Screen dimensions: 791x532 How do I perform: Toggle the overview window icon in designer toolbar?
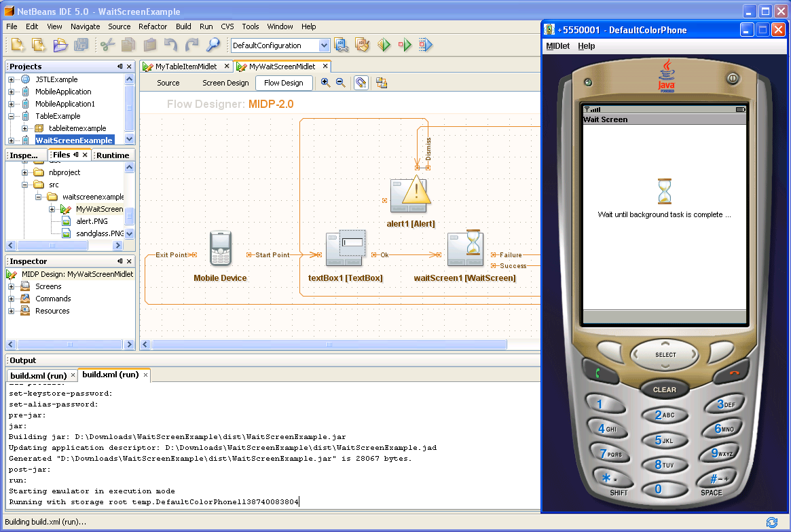(x=382, y=83)
